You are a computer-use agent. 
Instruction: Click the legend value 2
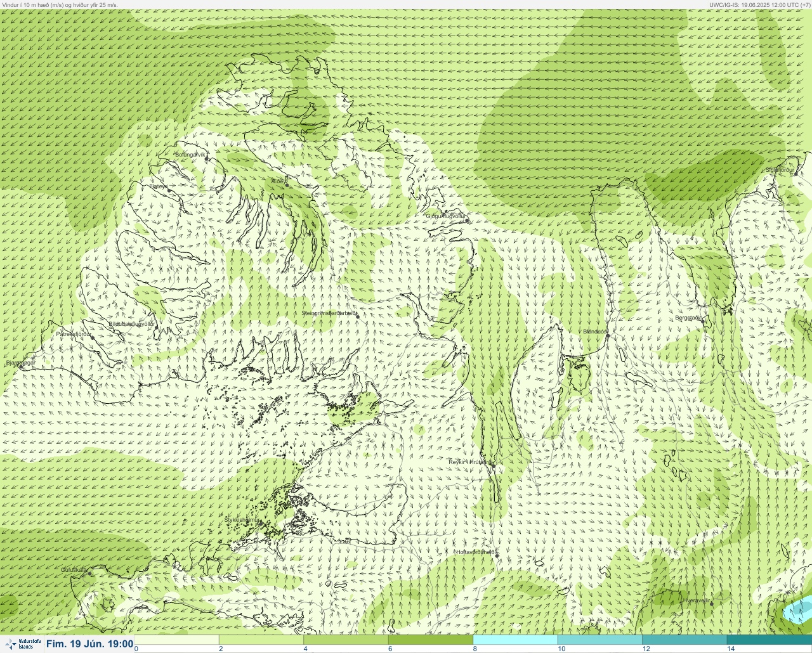coord(221,649)
